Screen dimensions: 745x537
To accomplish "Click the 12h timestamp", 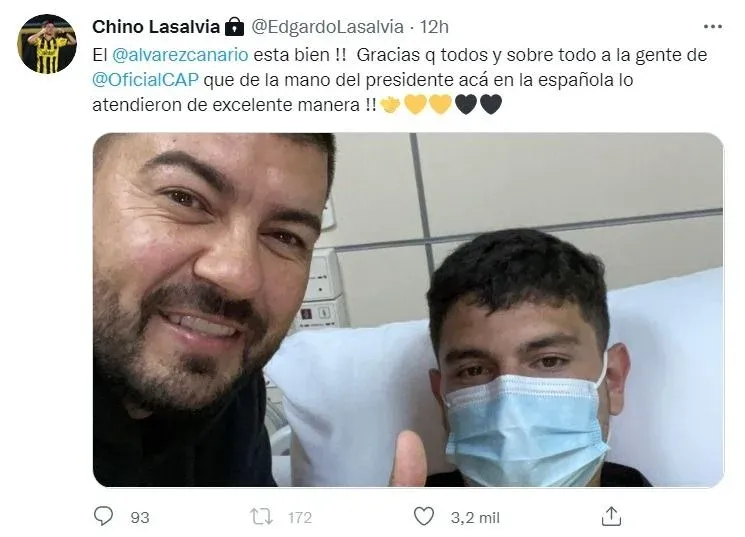I will [434, 27].
